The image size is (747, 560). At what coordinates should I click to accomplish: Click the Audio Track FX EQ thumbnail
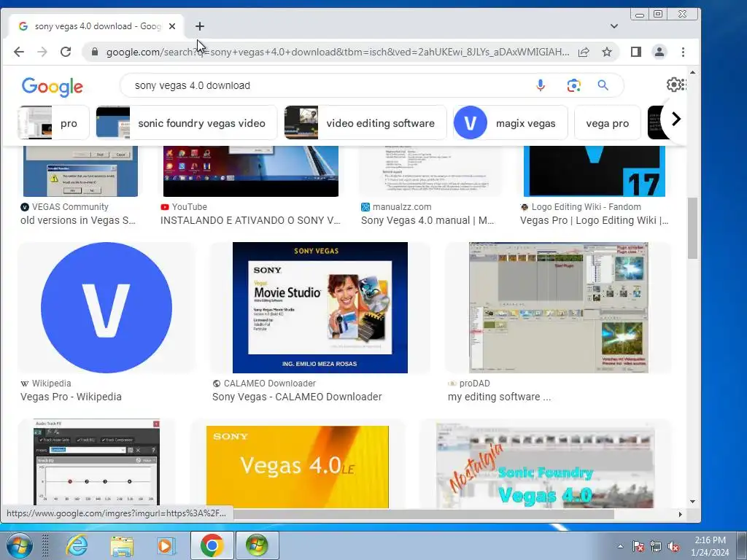(x=97, y=462)
